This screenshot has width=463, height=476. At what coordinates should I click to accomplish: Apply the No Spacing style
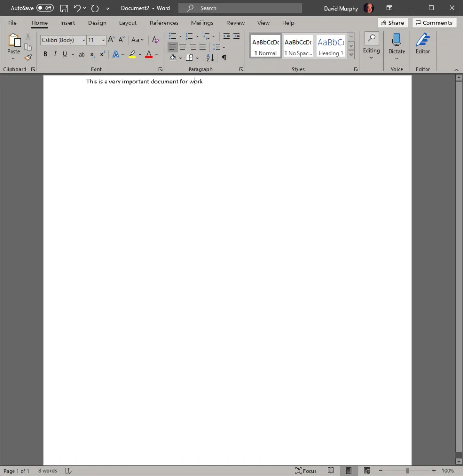coord(298,46)
